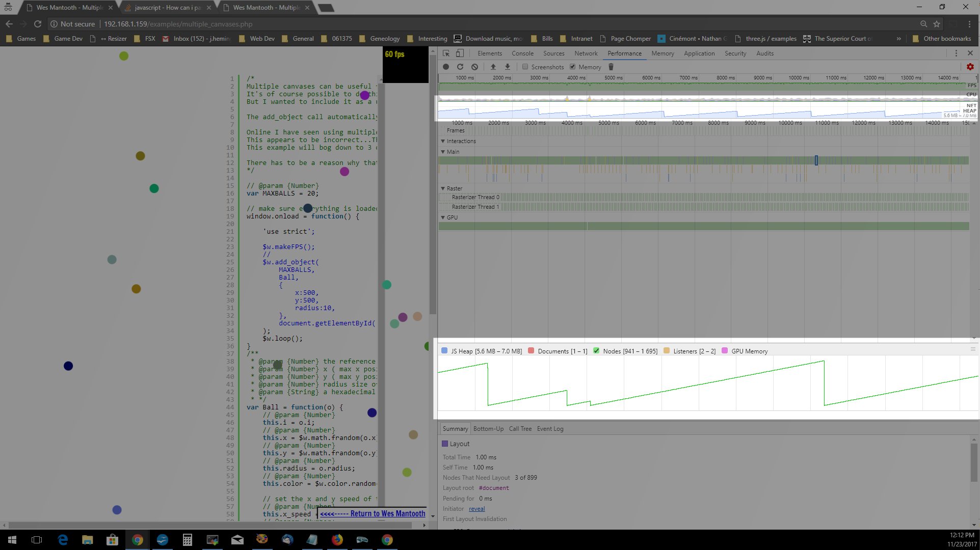Collapse the Raster section
The width and height of the screenshot is (980, 550).
coord(443,188)
